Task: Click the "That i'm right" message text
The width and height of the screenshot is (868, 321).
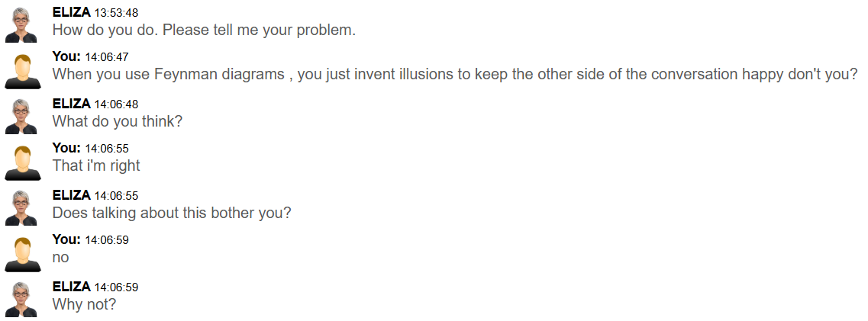Action: [96, 165]
